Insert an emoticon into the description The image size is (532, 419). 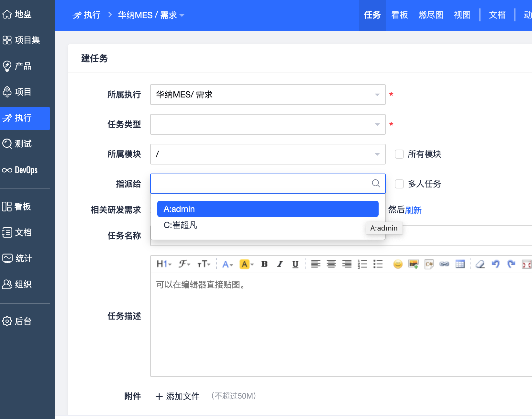click(x=398, y=264)
